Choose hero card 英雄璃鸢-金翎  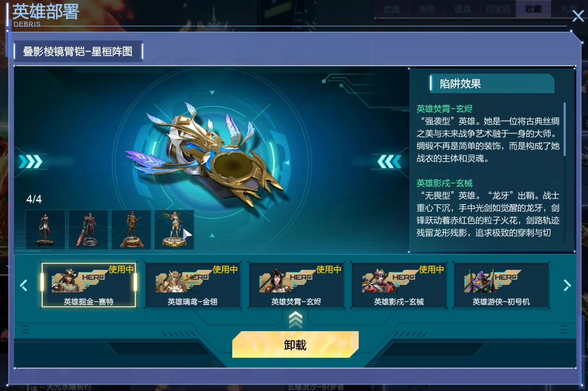click(x=192, y=285)
